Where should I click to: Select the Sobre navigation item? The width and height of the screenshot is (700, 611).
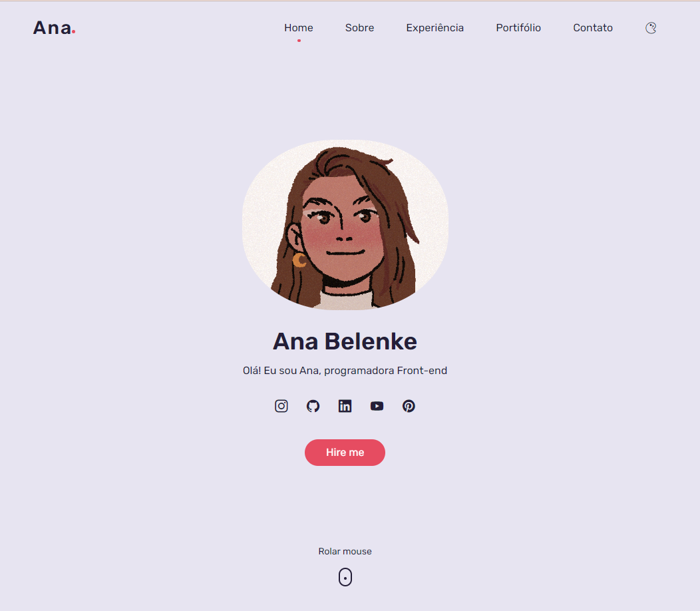click(359, 27)
